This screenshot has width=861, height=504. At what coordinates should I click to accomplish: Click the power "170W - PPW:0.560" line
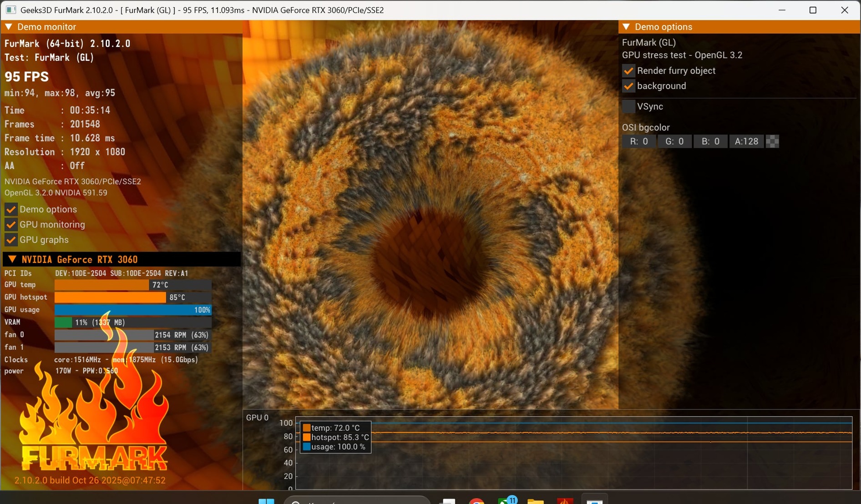pyautogui.click(x=86, y=371)
